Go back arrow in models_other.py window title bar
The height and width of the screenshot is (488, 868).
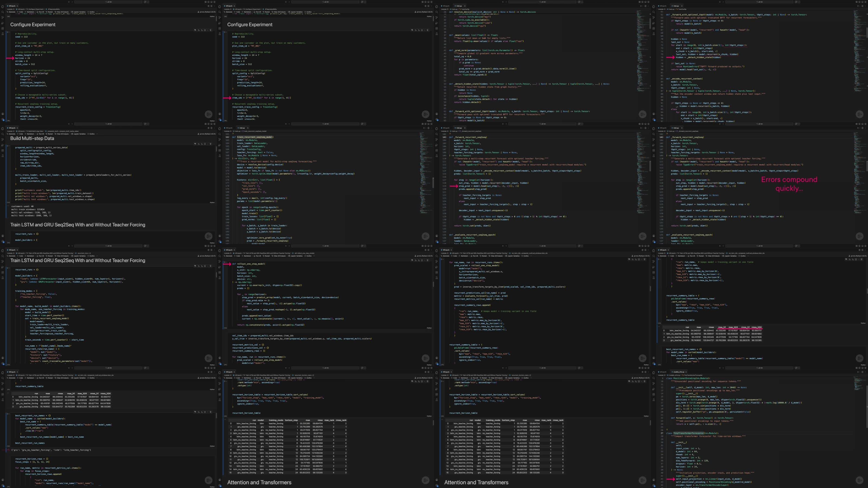tap(720, 368)
